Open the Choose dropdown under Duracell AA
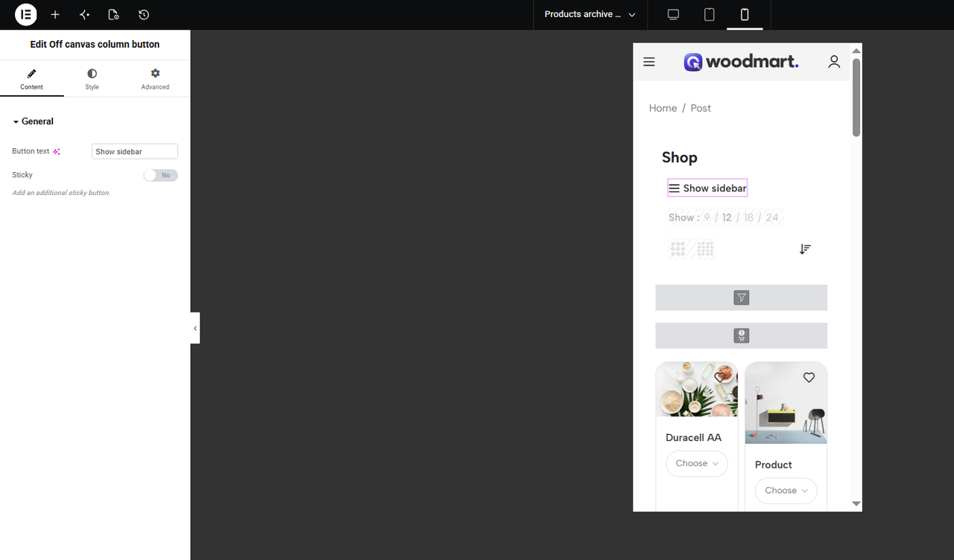954x560 pixels. (x=697, y=463)
